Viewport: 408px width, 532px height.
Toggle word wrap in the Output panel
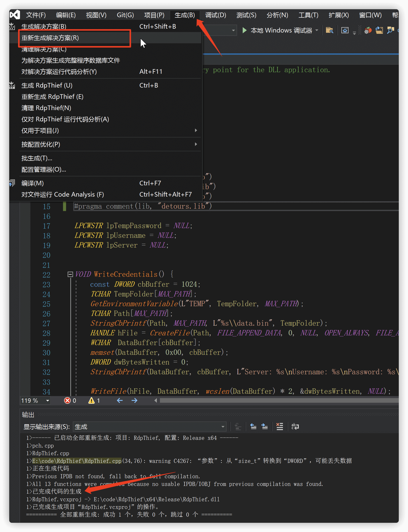click(x=295, y=427)
